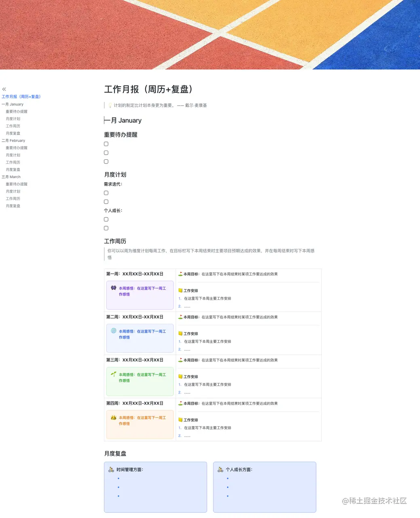Collapse the sidebar with the double-chevron icon
This screenshot has width=420, height=518.
(4, 89)
